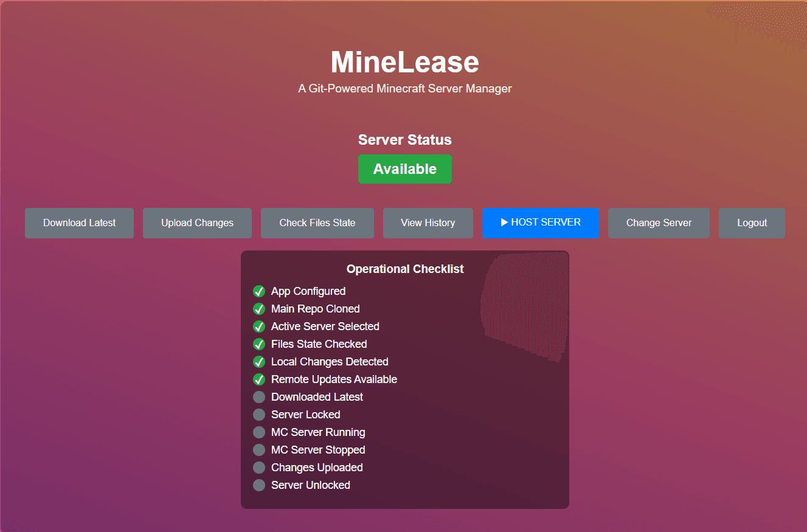Click the green check beside App Configured
The height and width of the screenshot is (532, 807).
click(259, 291)
